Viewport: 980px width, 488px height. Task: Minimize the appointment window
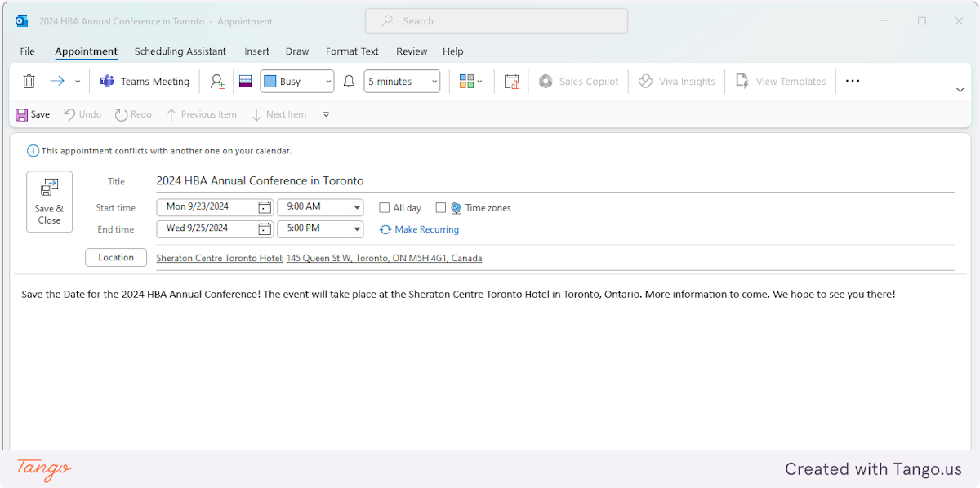pos(884,21)
